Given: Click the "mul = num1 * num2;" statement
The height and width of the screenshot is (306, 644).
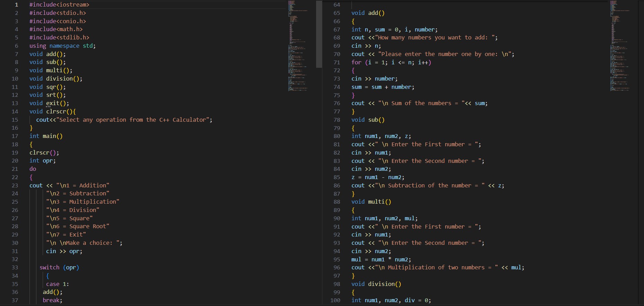Looking at the screenshot, I should click(x=381, y=260).
